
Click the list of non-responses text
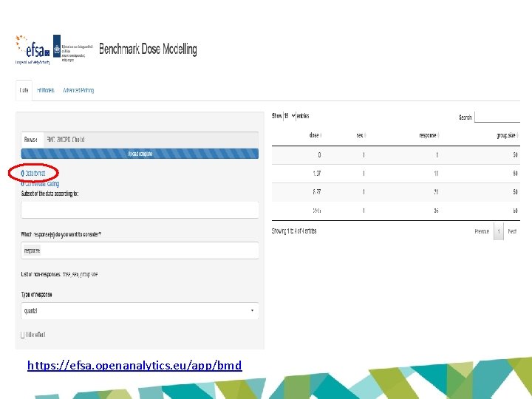[x=59, y=274]
